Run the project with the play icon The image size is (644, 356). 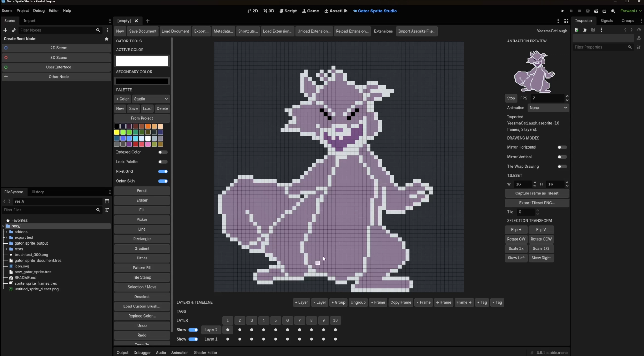click(x=562, y=11)
